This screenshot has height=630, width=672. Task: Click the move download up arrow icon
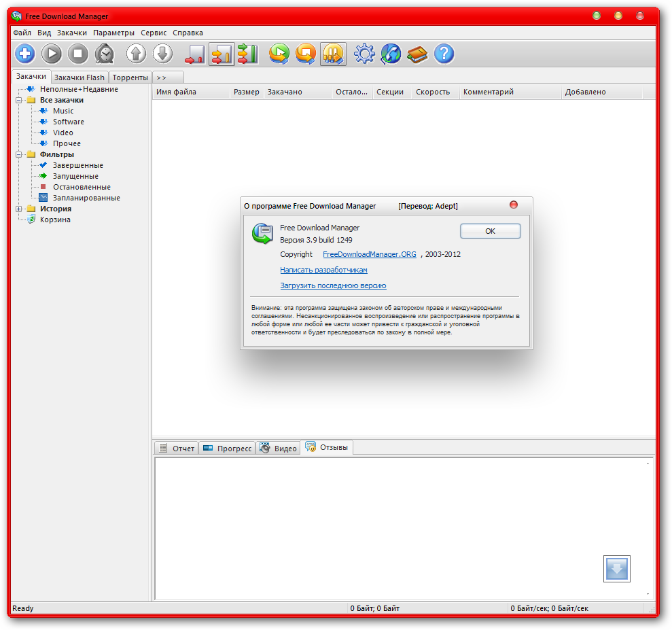tap(137, 54)
